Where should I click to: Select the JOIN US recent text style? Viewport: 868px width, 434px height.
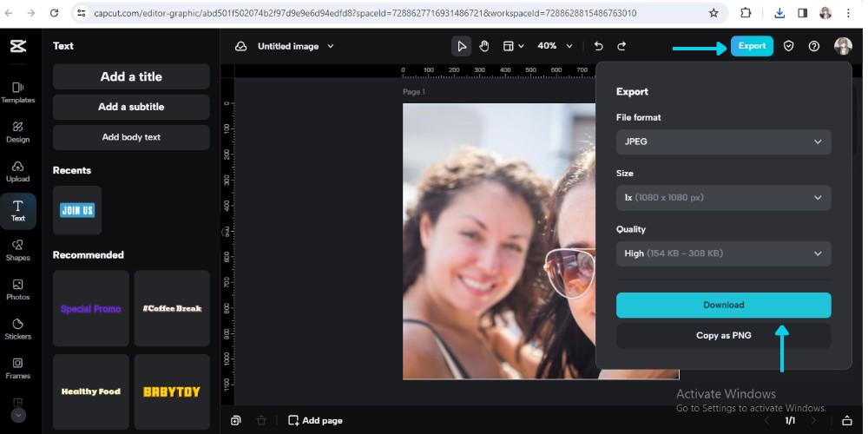pos(77,210)
